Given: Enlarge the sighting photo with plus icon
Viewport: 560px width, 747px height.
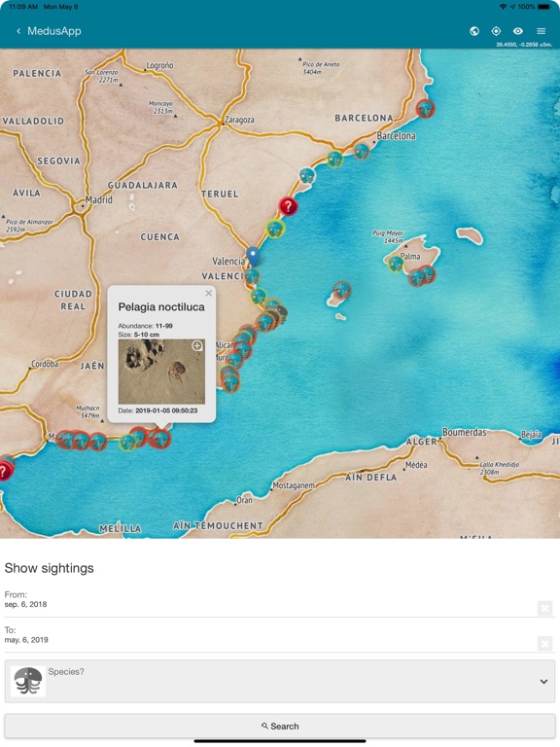Looking at the screenshot, I should coord(196,345).
